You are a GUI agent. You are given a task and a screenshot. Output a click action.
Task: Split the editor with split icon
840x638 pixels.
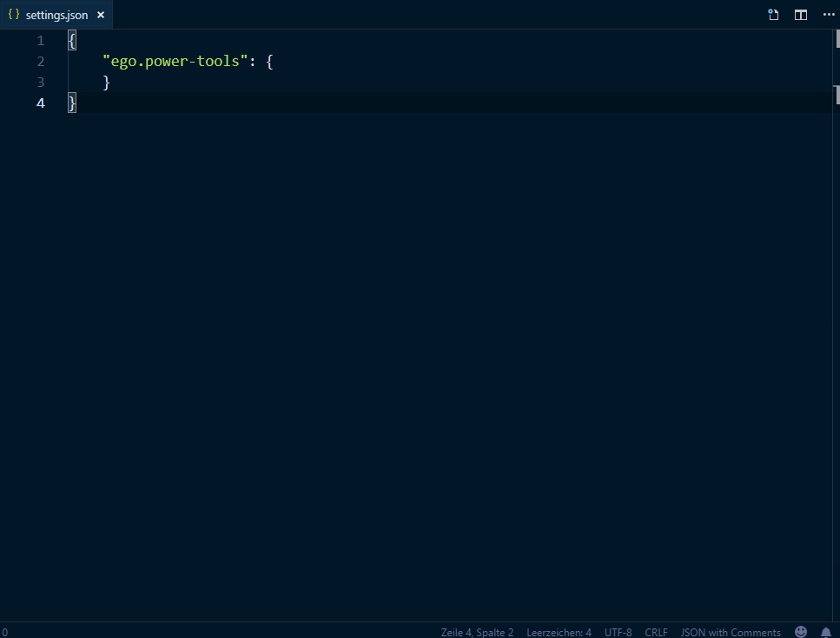[800, 15]
